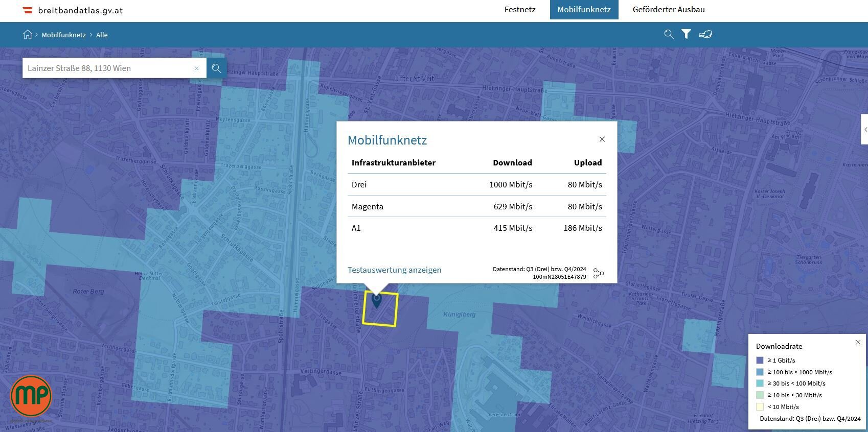Go to home via breadcrumb house icon

click(x=28, y=34)
